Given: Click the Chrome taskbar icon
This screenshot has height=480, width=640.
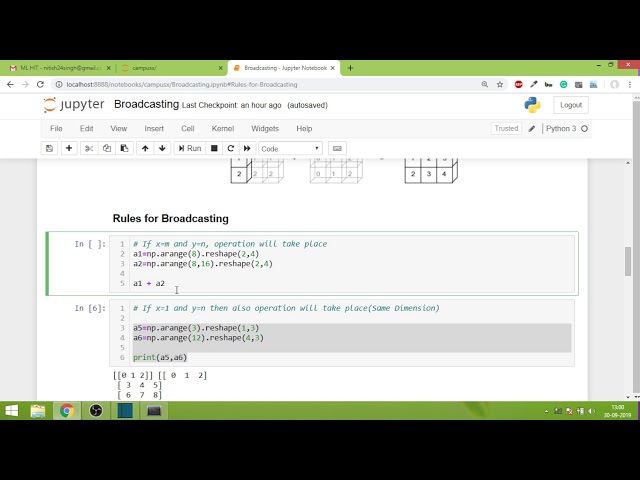Looking at the screenshot, I should (67, 411).
